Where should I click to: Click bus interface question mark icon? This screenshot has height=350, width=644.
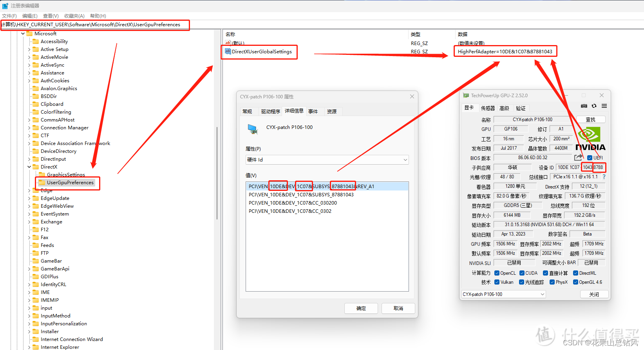tap(604, 177)
